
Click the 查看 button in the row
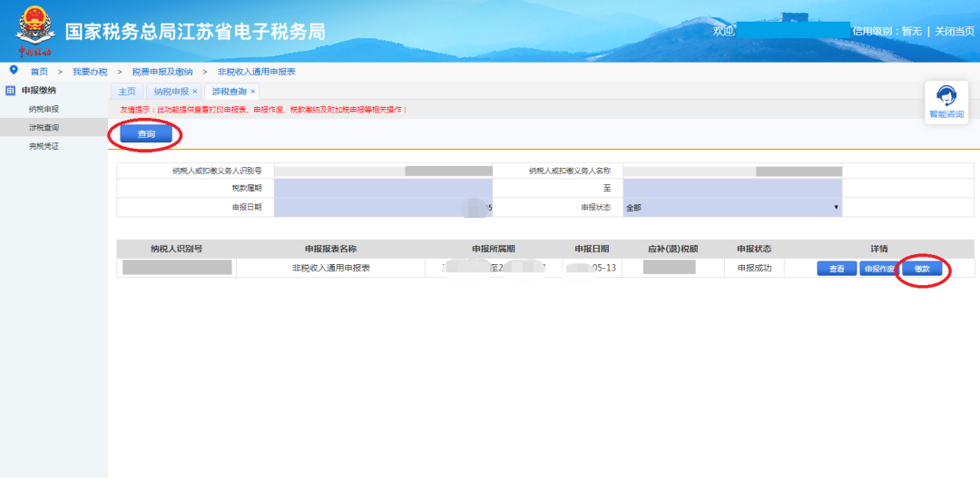[837, 269]
